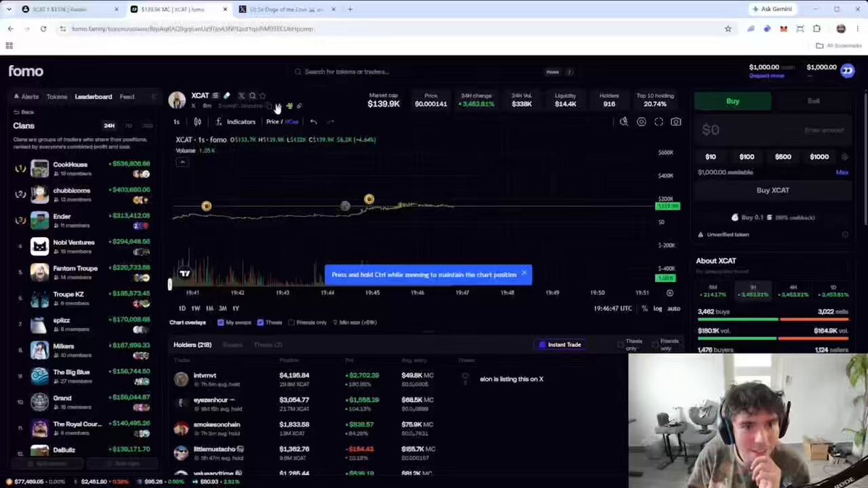Click search icon beside XCAT name
Image resolution: width=868 pixels, height=488 pixels.
(252, 95)
